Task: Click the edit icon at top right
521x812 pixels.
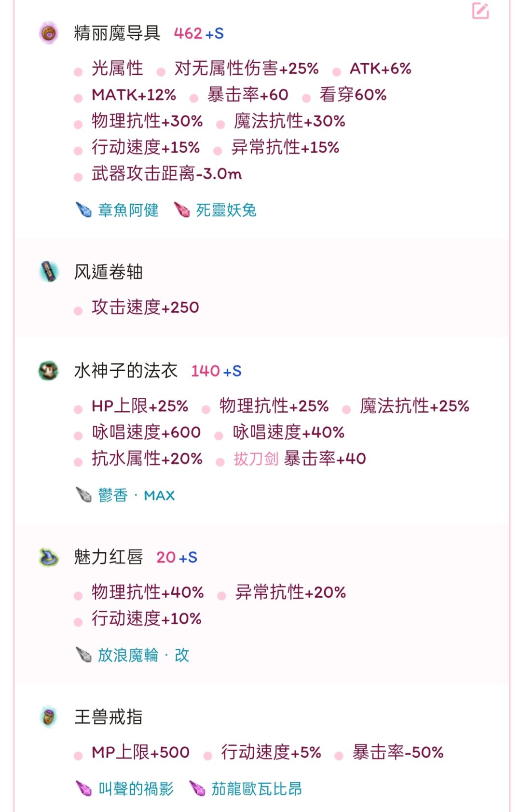Action: (480, 11)
